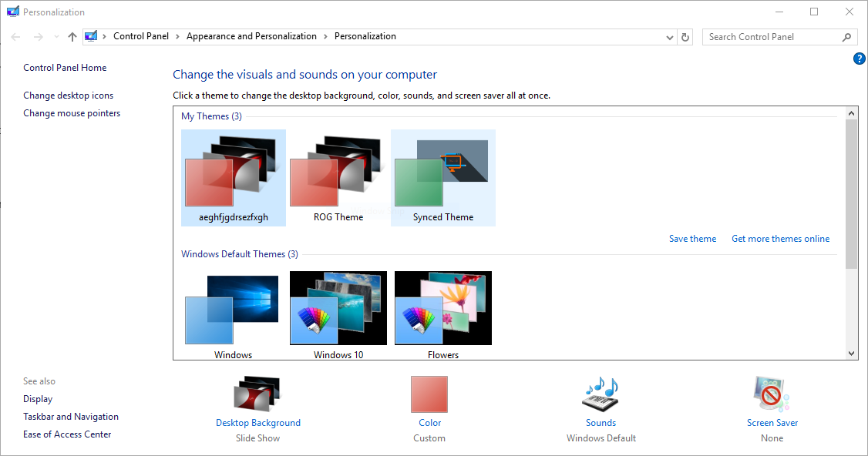This screenshot has height=456, width=868.
Task: Expand chevron after Appearance and Personalization
Action: pos(325,36)
